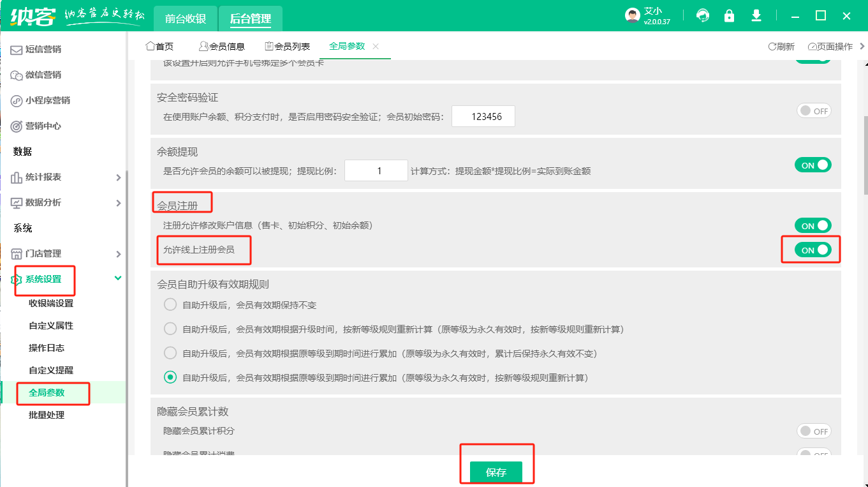Switch to the 前台收银 tab
Viewport: 868px width, 487px height.
(x=185, y=19)
